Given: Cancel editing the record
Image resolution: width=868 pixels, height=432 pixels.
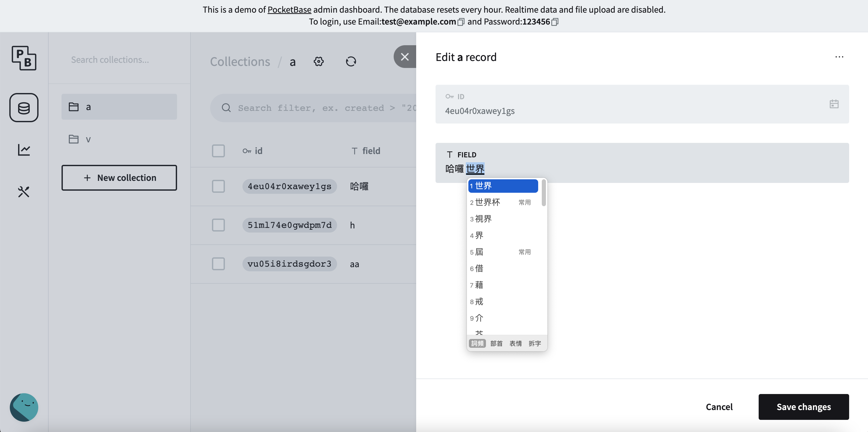Looking at the screenshot, I should pyautogui.click(x=719, y=406).
